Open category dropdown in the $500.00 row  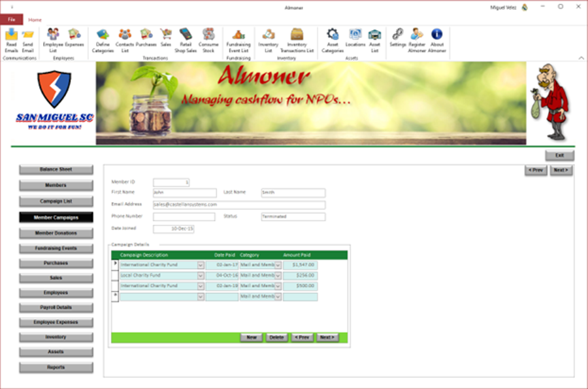pos(278,286)
